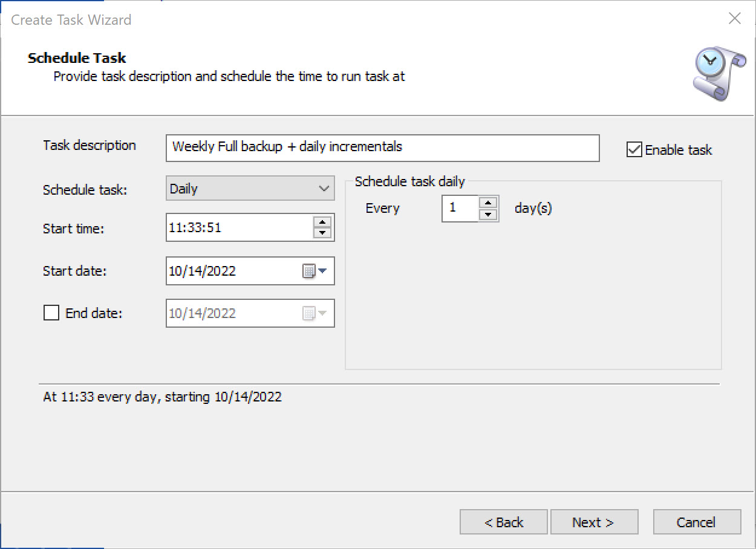Click the greyed-out End date calendar icon

(314, 314)
